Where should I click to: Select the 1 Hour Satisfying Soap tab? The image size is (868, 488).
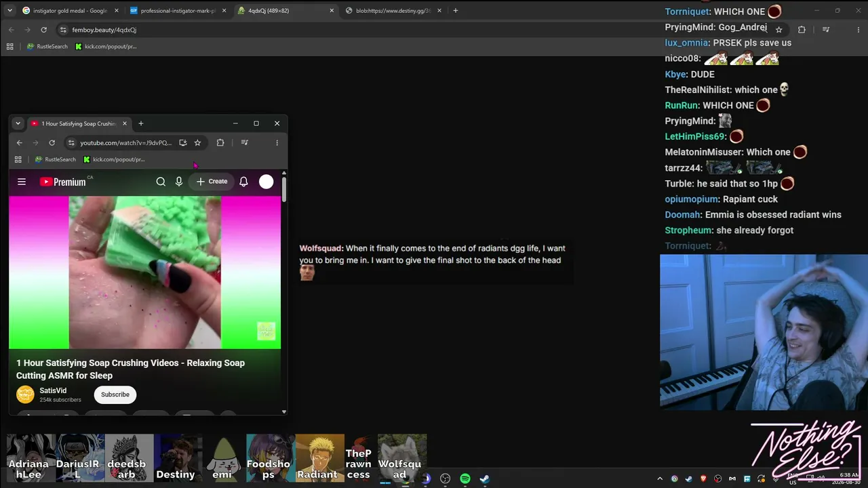tap(79, 123)
